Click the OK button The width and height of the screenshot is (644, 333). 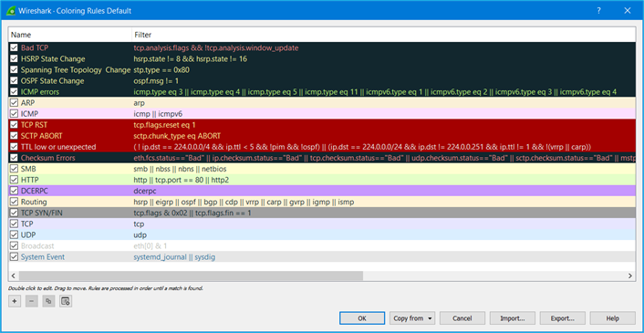click(362, 318)
